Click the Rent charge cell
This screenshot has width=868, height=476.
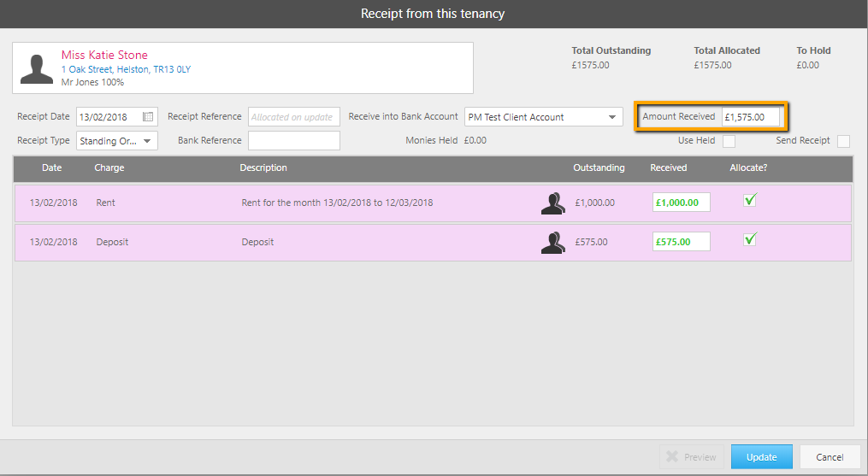[x=106, y=203]
